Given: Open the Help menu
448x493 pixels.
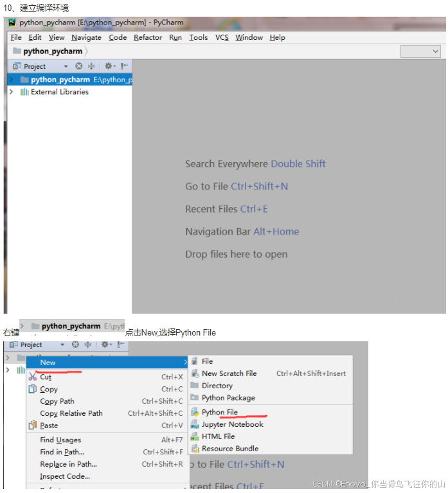Looking at the screenshot, I should pyautogui.click(x=277, y=37).
